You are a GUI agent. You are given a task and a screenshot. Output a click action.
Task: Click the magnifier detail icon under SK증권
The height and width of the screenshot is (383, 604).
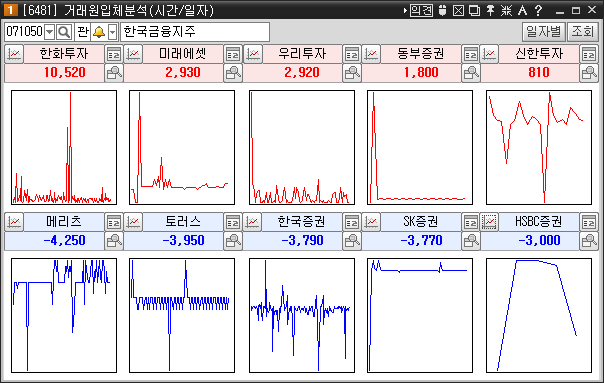(471, 241)
